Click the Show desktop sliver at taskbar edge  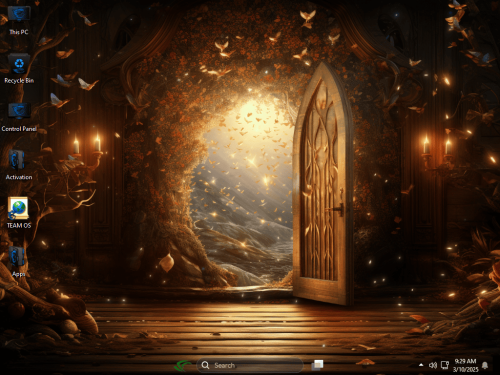(498, 365)
